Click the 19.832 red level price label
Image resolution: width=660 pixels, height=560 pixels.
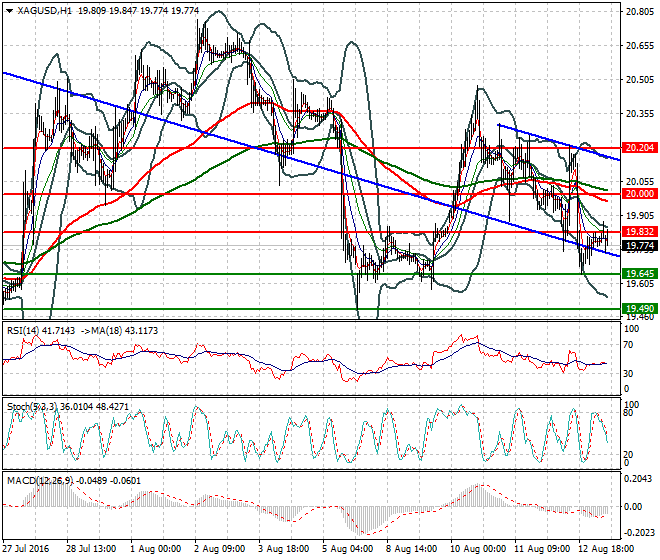point(640,232)
